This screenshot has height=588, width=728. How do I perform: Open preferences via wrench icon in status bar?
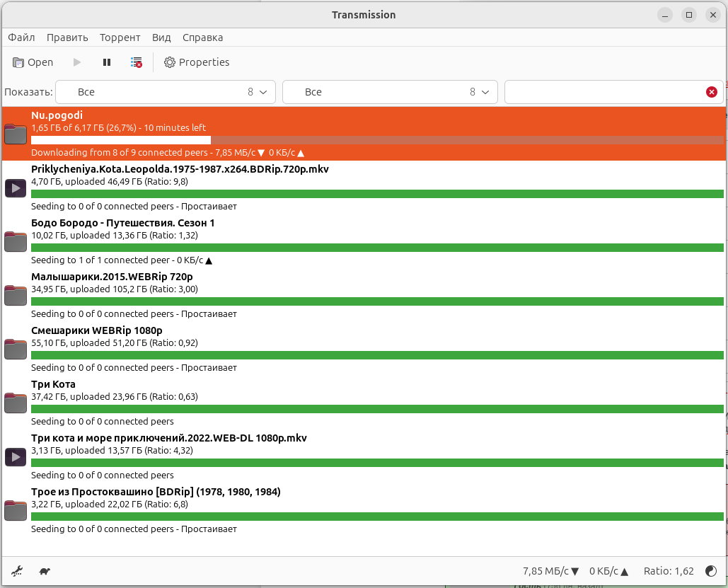point(18,571)
